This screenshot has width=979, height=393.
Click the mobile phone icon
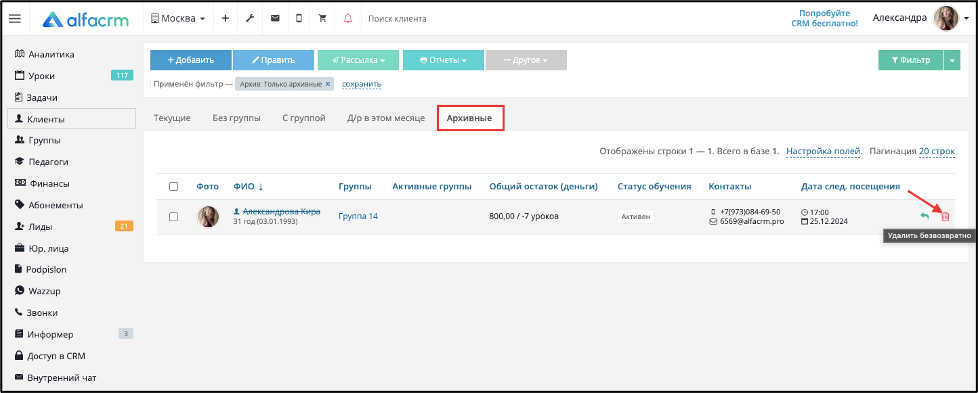[x=298, y=19]
